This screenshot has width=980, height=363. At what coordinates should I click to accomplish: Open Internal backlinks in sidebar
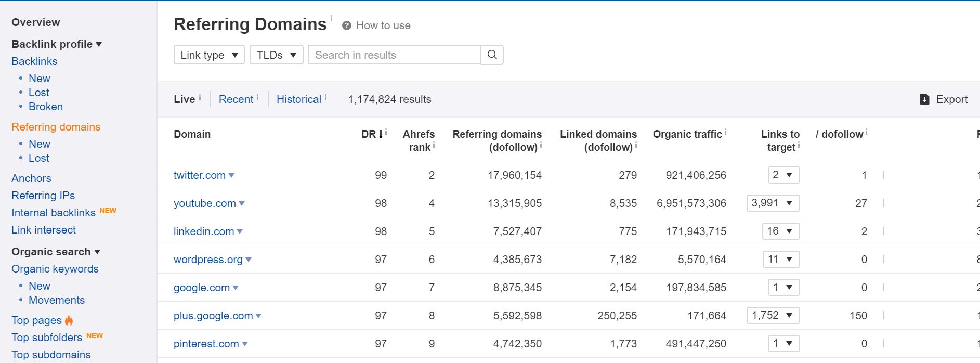pyautogui.click(x=54, y=213)
